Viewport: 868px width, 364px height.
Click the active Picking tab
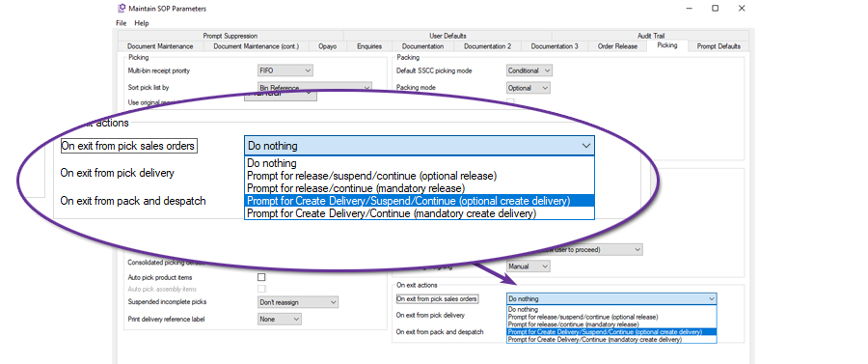pos(667,45)
